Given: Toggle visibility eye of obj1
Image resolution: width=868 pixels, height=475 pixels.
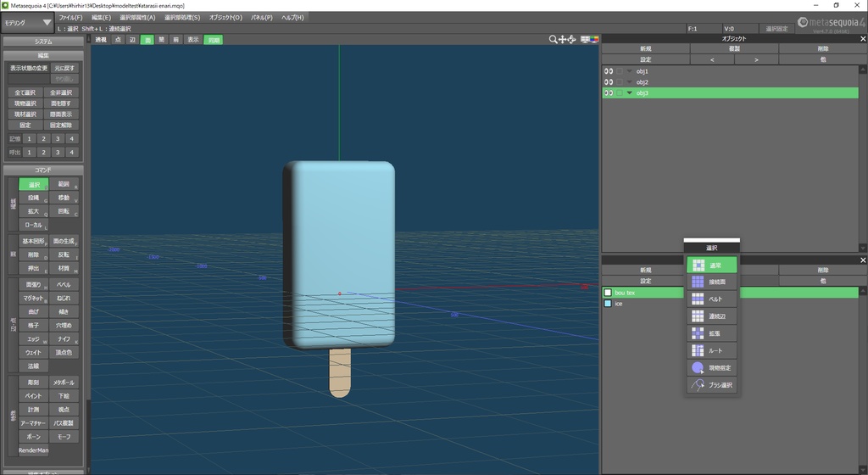Looking at the screenshot, I should pos(608,71).
